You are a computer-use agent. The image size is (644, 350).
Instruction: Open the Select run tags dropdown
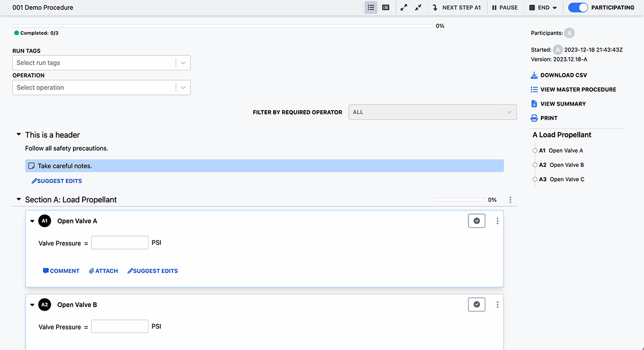101,62
